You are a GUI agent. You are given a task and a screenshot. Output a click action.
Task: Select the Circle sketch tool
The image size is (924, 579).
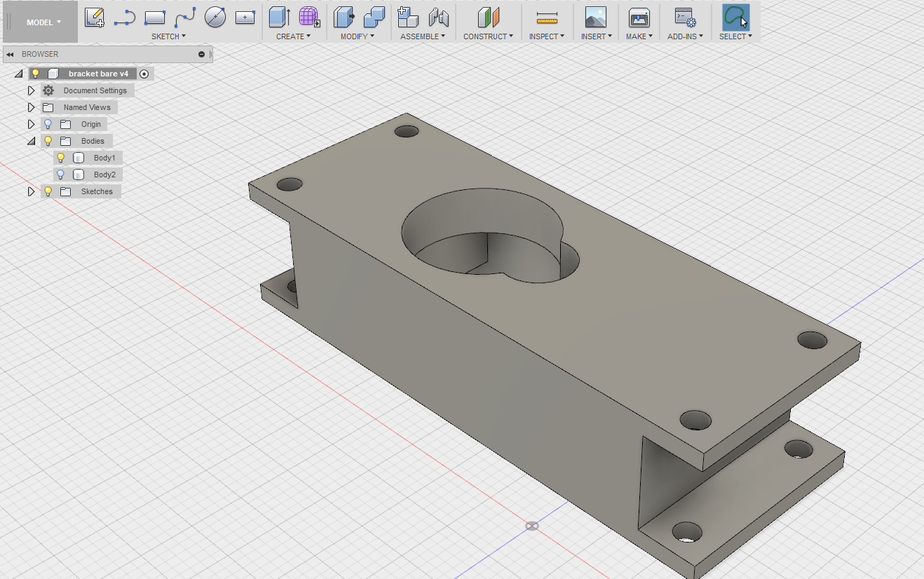(215, 17)
